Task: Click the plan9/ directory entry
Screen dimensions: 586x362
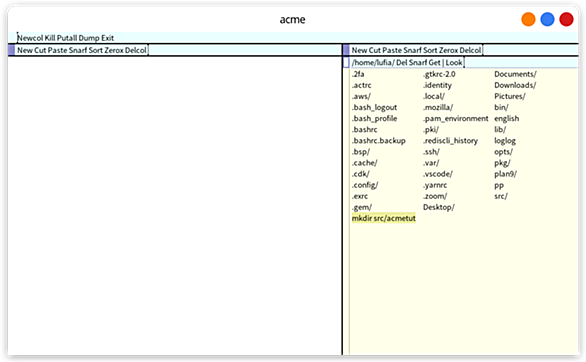Action: [505, 174]
